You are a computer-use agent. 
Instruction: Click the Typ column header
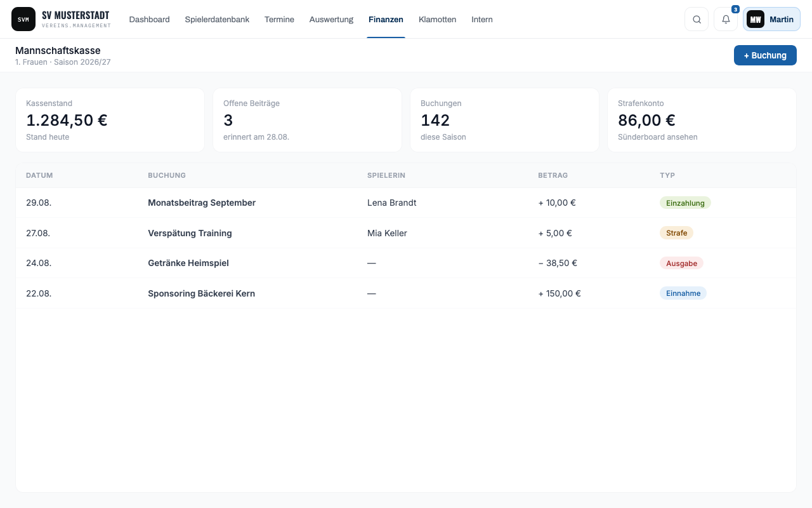pos(667,175)
